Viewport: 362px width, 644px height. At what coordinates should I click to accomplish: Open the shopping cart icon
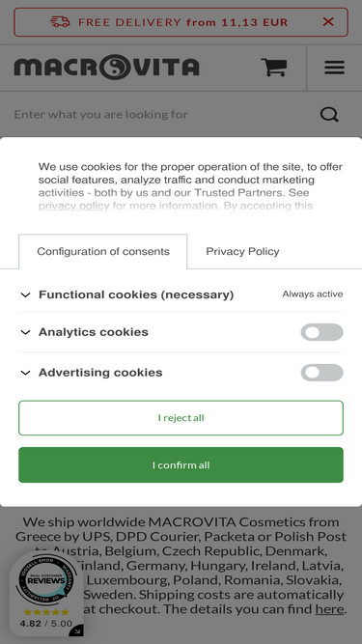[274, 68]
